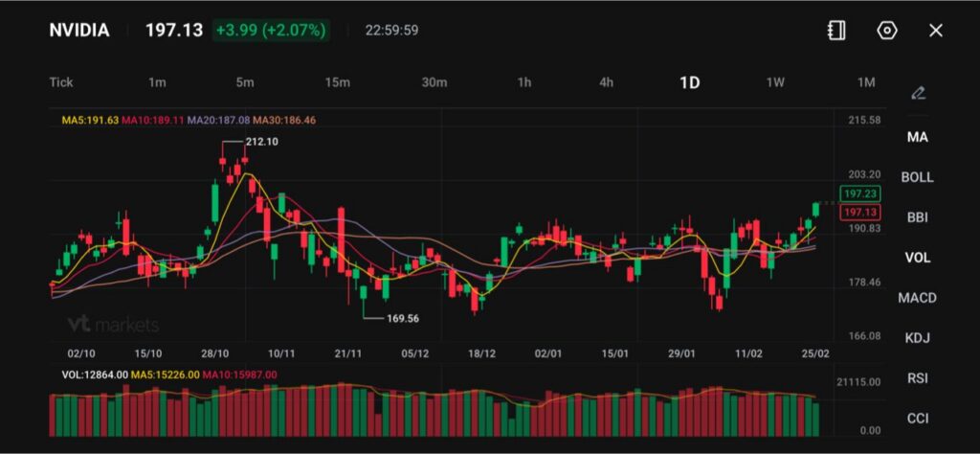Open the notes notebook icon
Image resolution: width=980 pixels, height=454 pixels.
point(836,31)
